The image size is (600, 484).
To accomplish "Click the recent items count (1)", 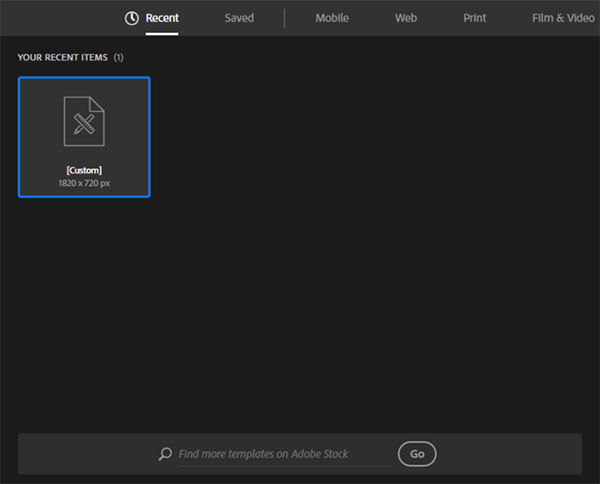I will [119, 57].
